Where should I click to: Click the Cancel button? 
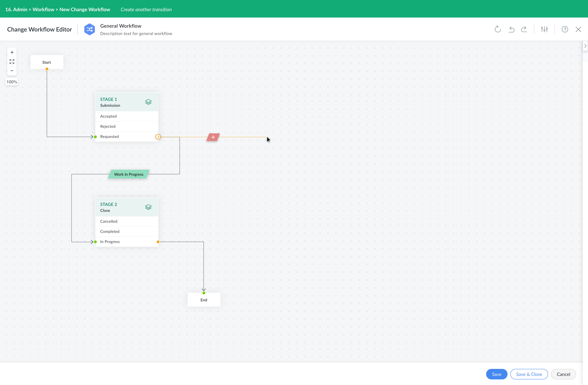[563, 374]
